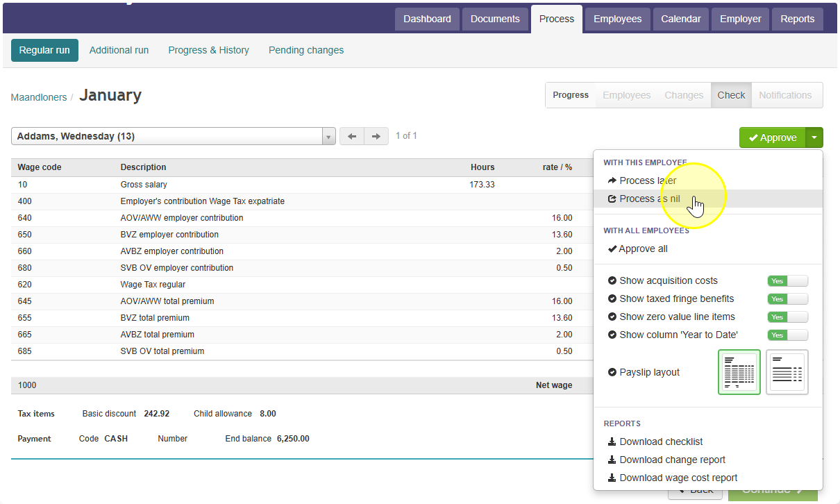Go to previous employee arrow
Screen dimensions: 840x504
tap(352, 136)
